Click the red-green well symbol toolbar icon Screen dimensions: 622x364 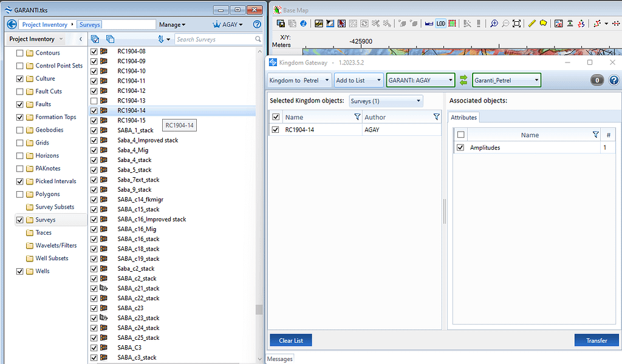coord(581,24)
